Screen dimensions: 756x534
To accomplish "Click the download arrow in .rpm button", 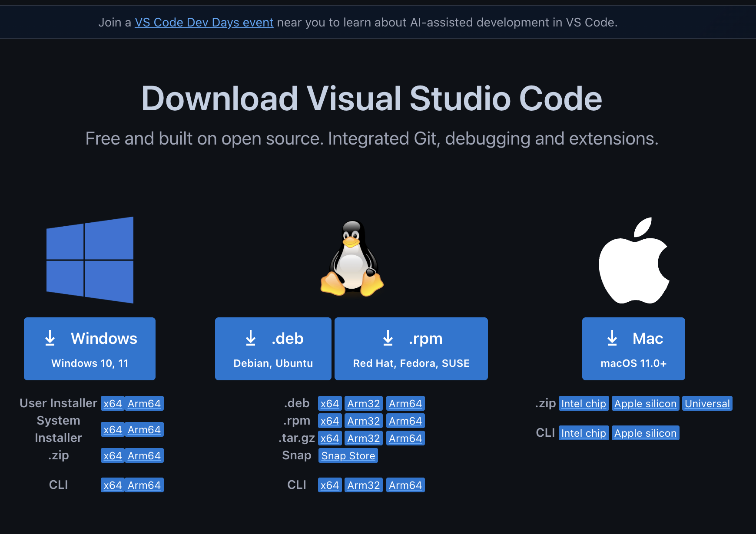I will [388, 338].
